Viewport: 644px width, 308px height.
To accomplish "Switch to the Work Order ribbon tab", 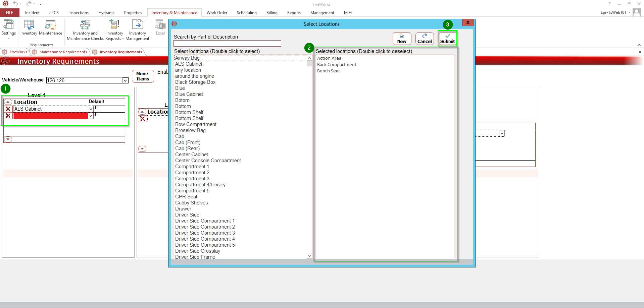I will point(217,13).
